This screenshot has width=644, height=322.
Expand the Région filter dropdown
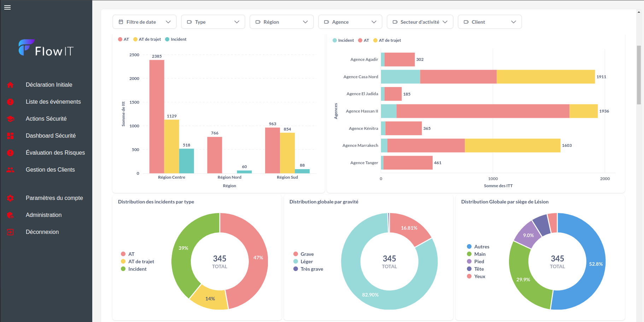(281, 22)
